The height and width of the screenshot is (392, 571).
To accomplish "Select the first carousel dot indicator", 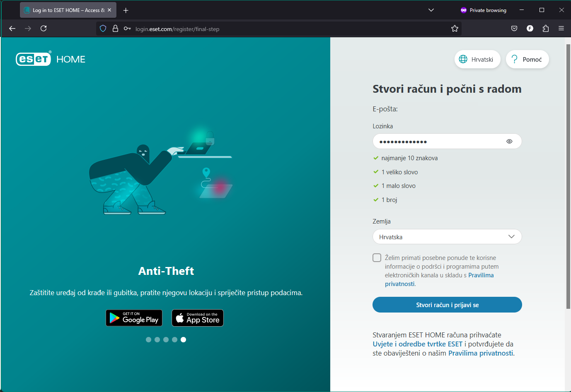I will point(148,339).
